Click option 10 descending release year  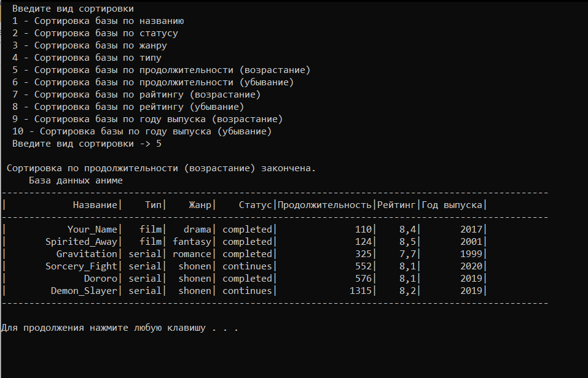pyautogui.click(x=142, y=131)
